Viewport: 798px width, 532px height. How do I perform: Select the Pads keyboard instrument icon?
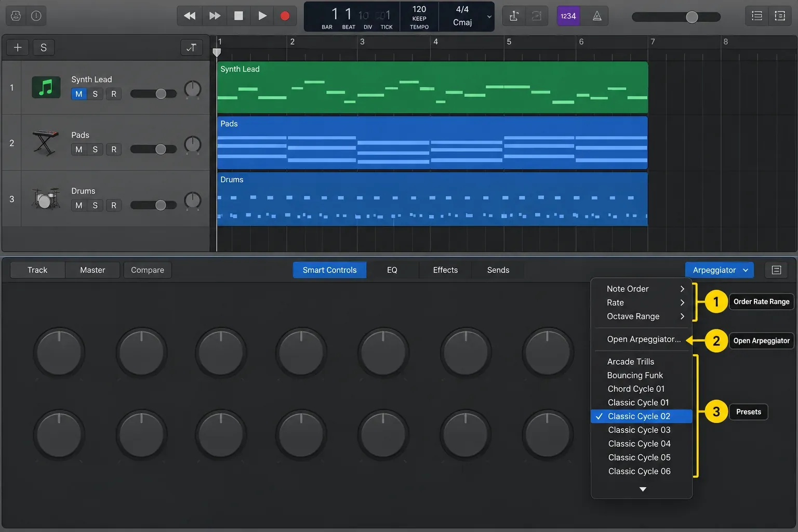46,143
